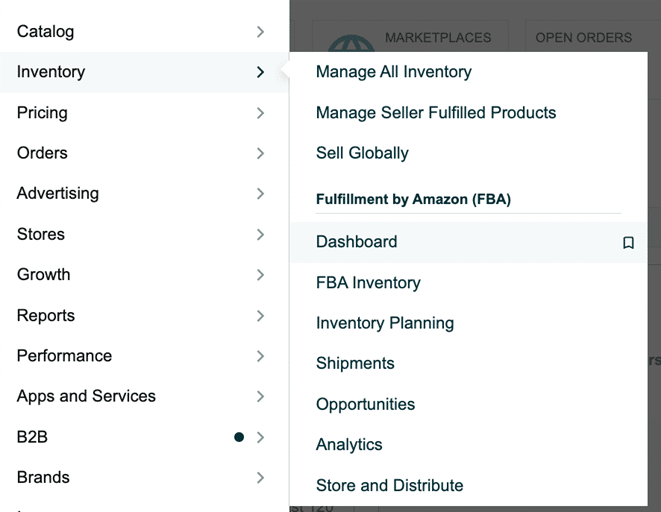The height and width of the screenshot is (512, 661).
Task: Click the B2B notification dot
Action: pos(239,437)
